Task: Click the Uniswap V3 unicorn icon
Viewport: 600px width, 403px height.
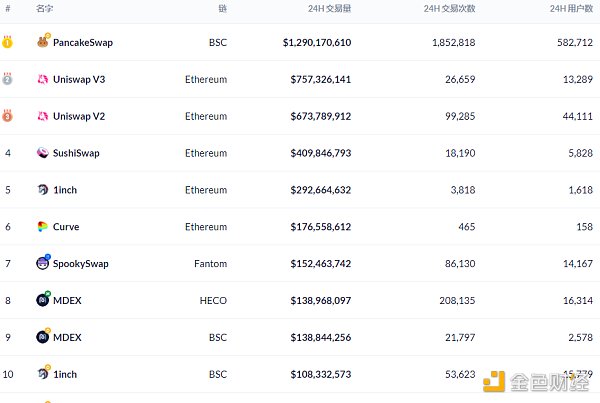Action: (x=43, y=79)
